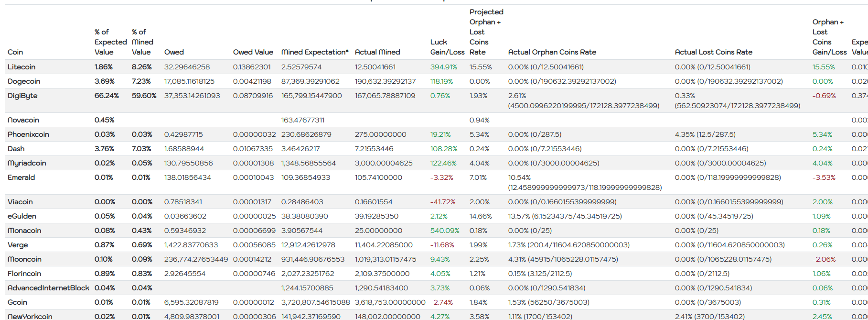Click Actual Orphan Coins Rate header

pyautogui.click(x=552, y=52)
